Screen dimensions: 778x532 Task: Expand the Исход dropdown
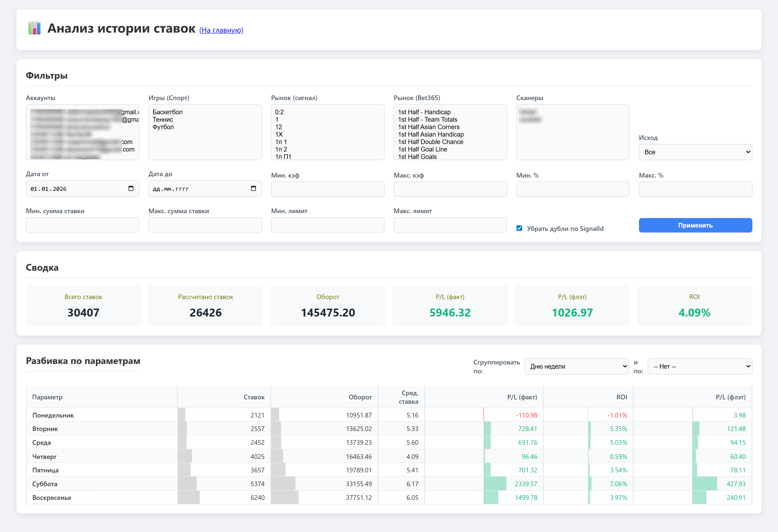pyautogui.click(x=695, y=152)
